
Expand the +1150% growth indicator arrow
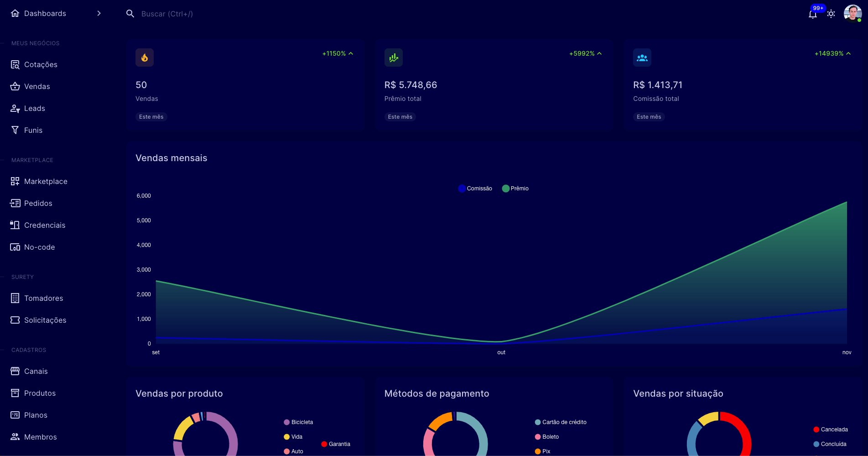(351, 53)
